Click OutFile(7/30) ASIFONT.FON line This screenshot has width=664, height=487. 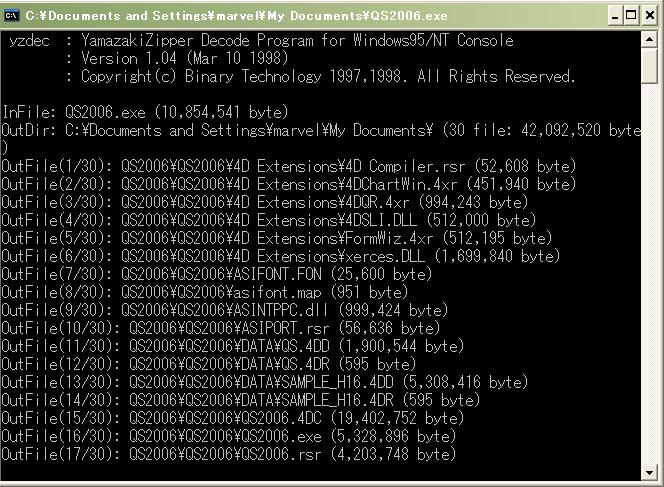tap(217, 274)
